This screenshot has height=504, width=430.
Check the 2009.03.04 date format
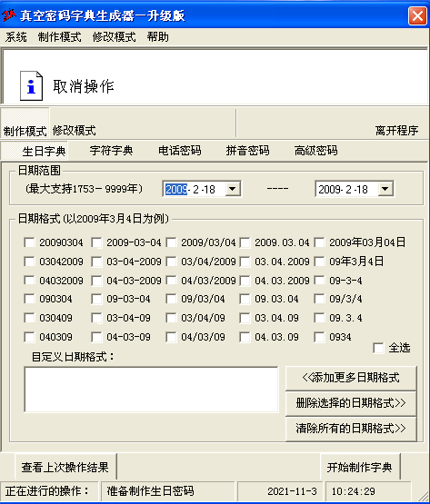pos(245,242)
